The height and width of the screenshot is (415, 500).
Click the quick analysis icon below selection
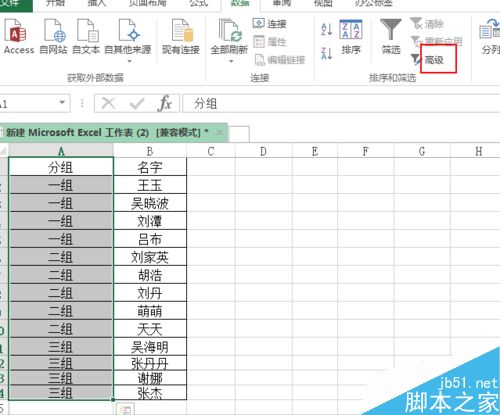pyautogui.click(x=125, y=409)
